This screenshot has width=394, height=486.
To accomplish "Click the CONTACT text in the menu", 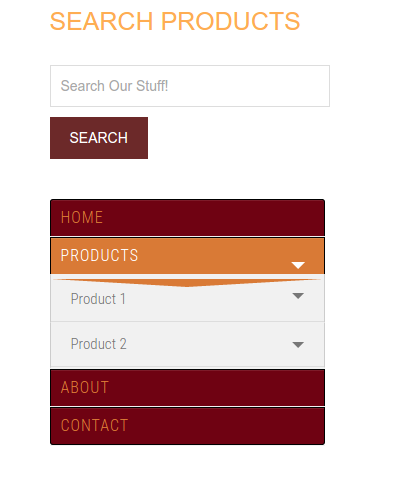I will [95, 425].
